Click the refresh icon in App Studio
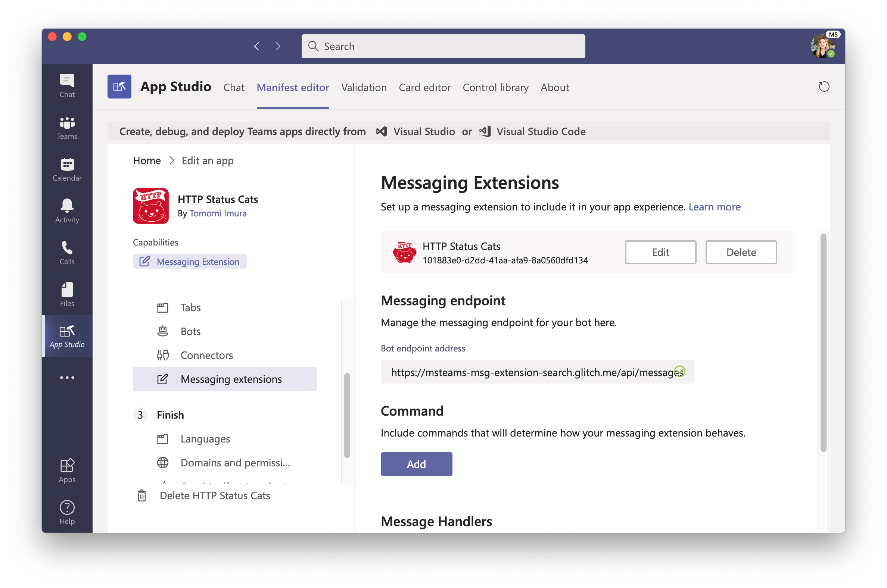 click(824, 87)
